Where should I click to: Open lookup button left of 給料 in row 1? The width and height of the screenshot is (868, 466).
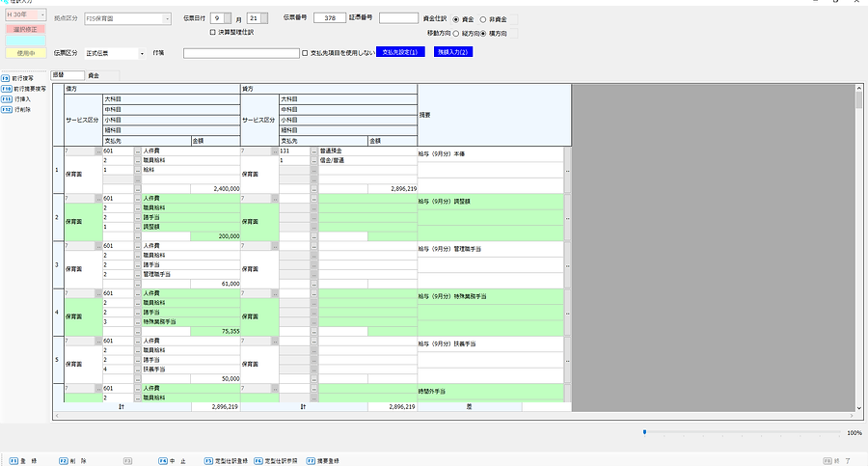(x=138, y=170)
